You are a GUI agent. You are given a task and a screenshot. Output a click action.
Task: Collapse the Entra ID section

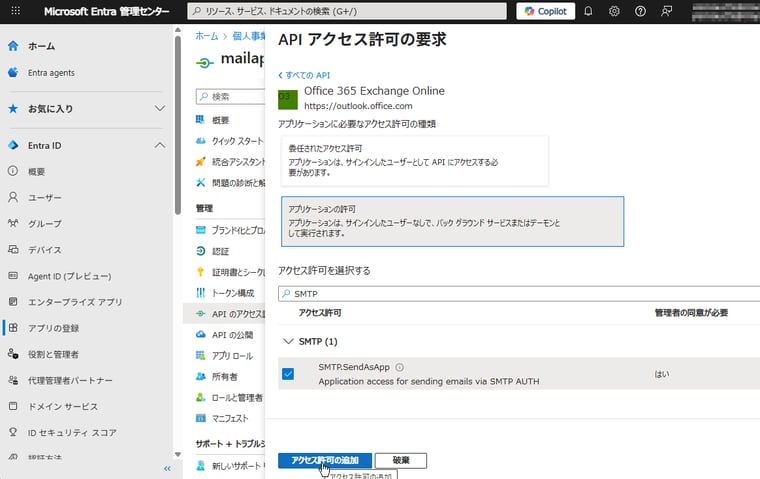click(x=159, y=145)
